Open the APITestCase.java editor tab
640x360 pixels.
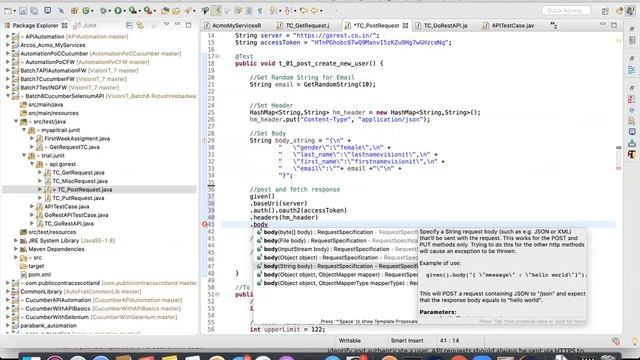509,25
